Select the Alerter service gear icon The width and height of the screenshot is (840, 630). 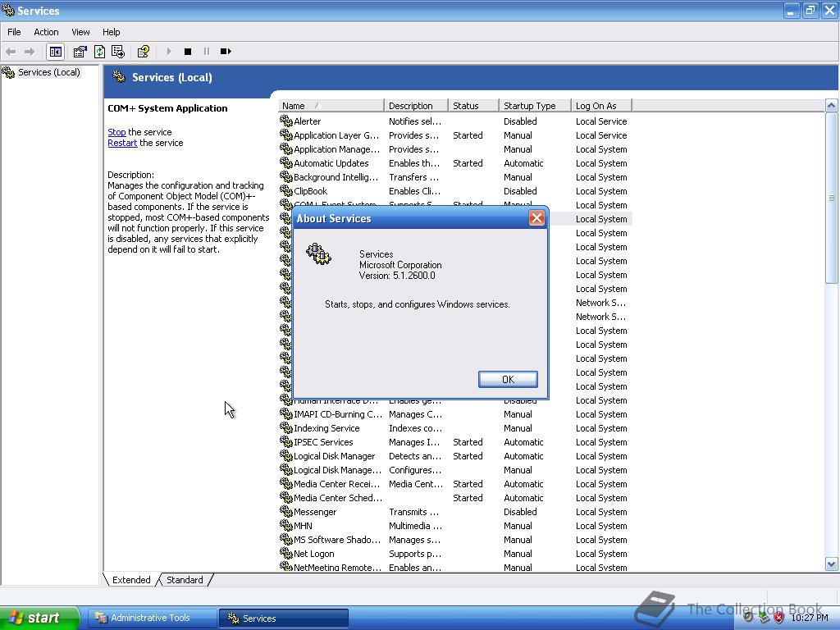click(286, 121)
